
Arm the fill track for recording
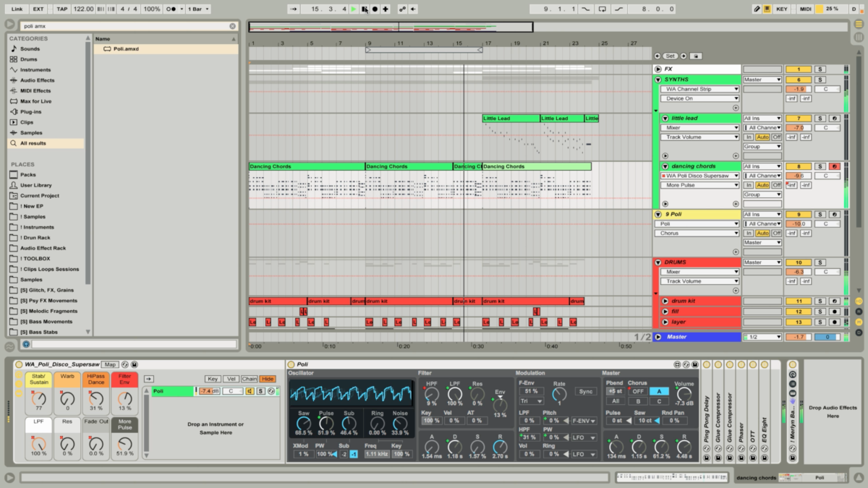coord(834,311)
